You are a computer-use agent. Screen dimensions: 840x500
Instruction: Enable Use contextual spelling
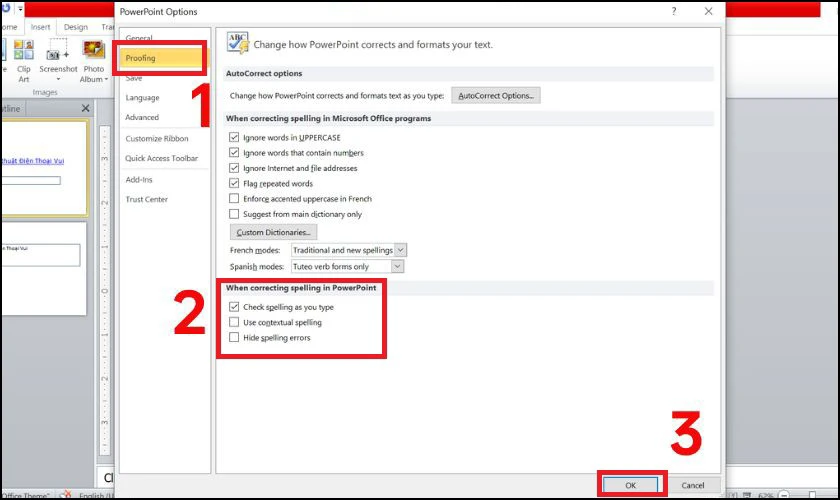pyautogui.click(x=234, y=322)
